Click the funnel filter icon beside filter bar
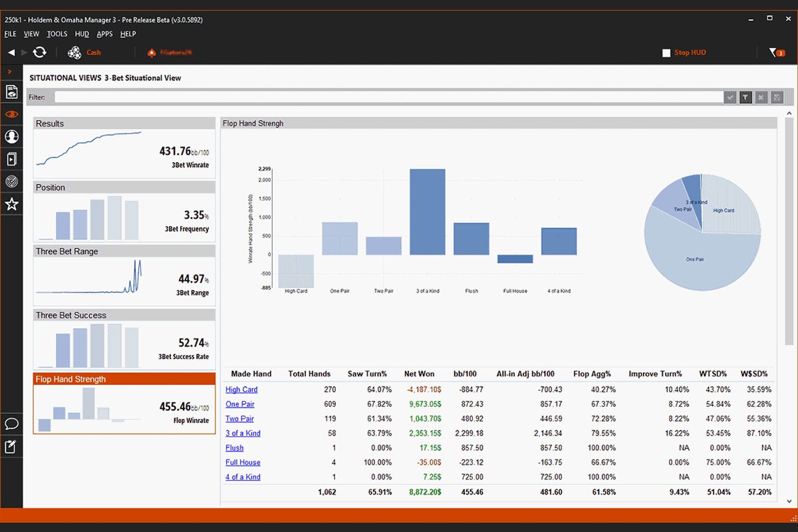Screen dimensions: 798x532 coord(746,98)
